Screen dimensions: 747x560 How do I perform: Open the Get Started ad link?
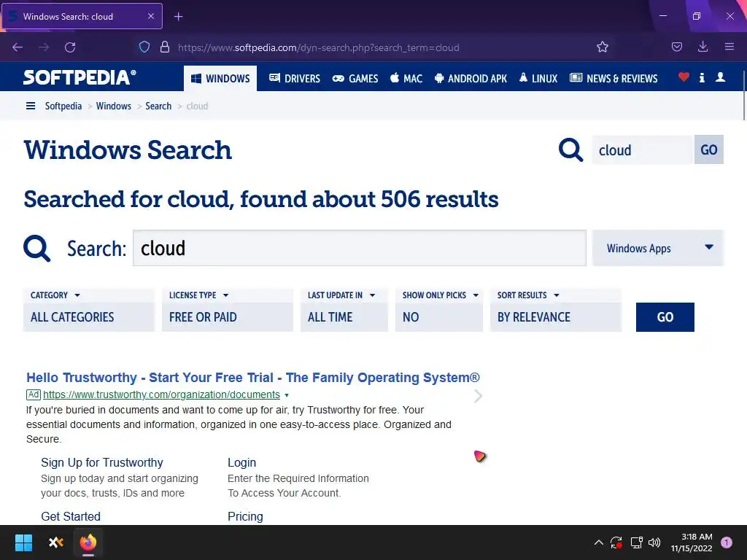(71, 517)
